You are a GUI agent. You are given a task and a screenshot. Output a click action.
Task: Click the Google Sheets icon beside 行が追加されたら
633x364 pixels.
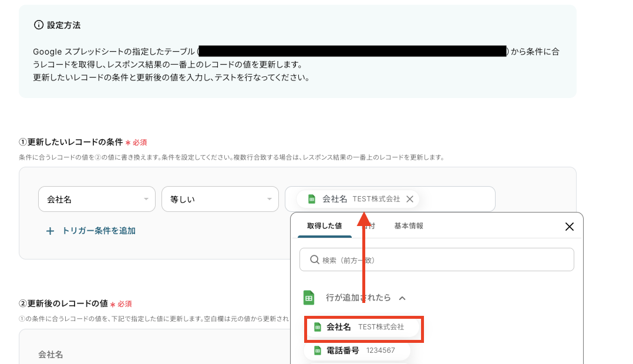click(309, 298)
